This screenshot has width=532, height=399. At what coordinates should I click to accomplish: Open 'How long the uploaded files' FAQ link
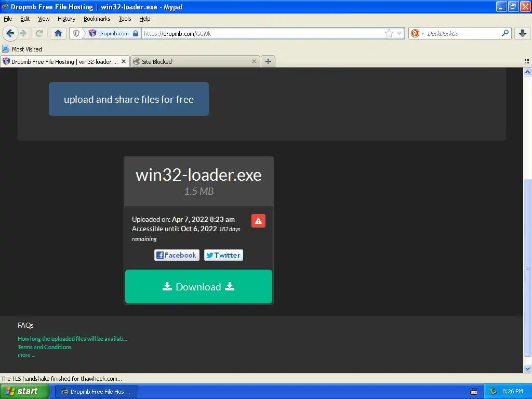tap(72, 339)
